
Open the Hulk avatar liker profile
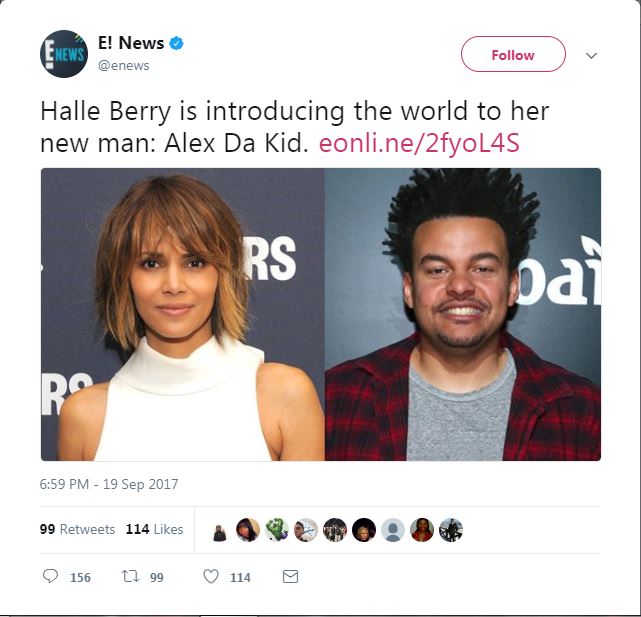tap(276, 529)
